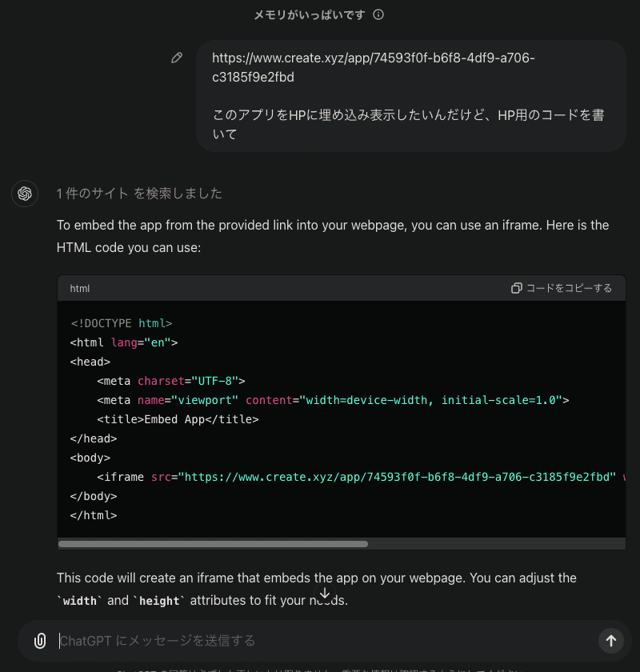Edit the sent message with pencil icon

tap(177, 58)
